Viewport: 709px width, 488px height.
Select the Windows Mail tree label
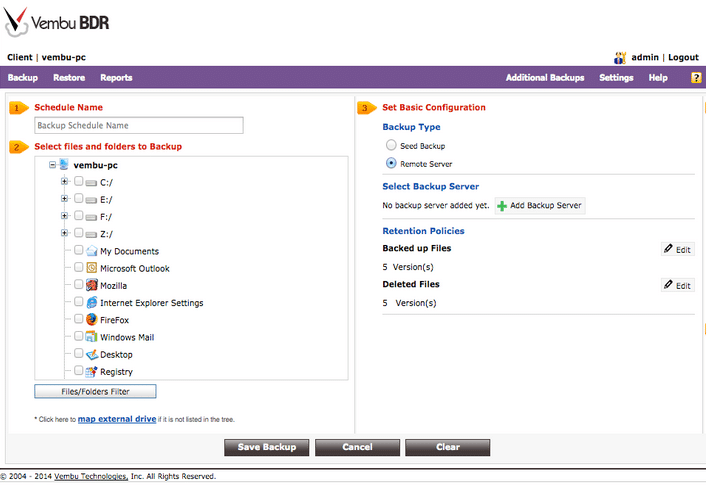coord(127,337)
